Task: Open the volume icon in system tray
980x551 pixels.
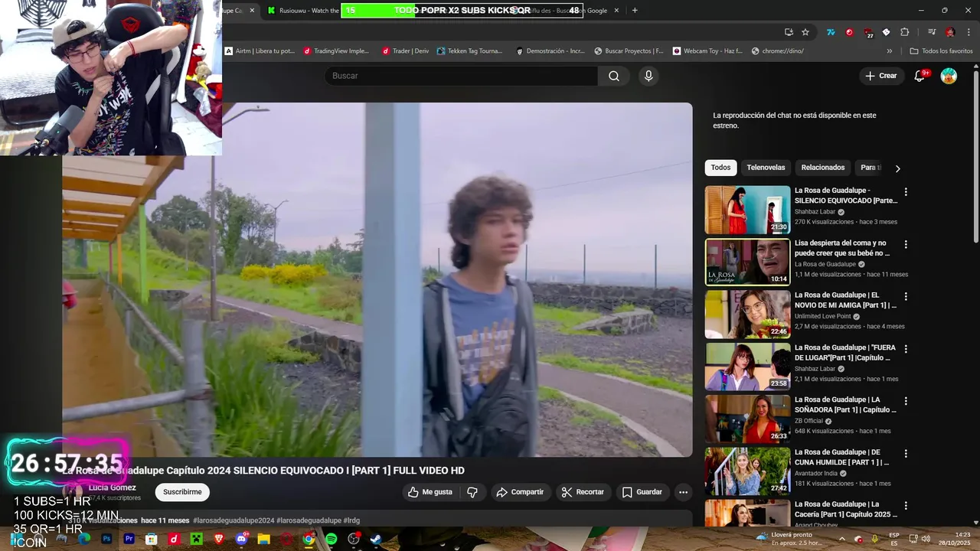Action: [x=925, y=539]
